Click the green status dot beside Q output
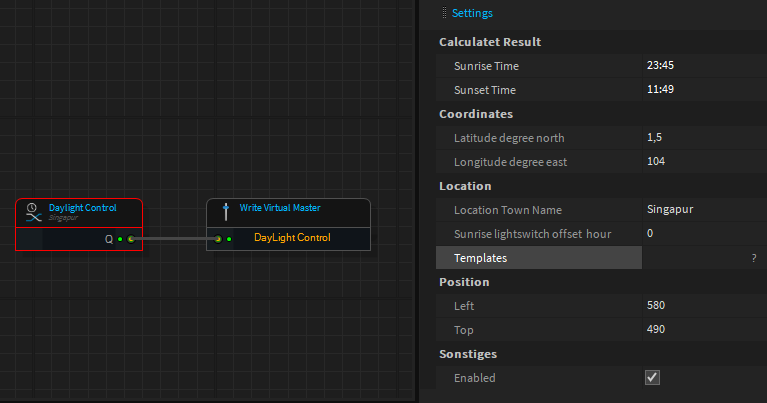 (x=120, y=239)
